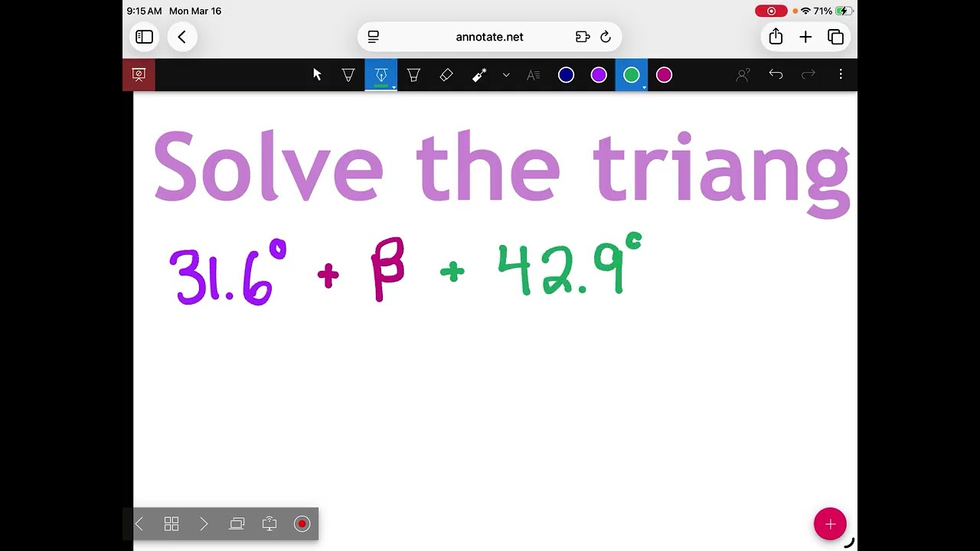The height and width of the screenshot is (551, 980).
Task: Open the page format menu icon
Action: pos(374,37)
